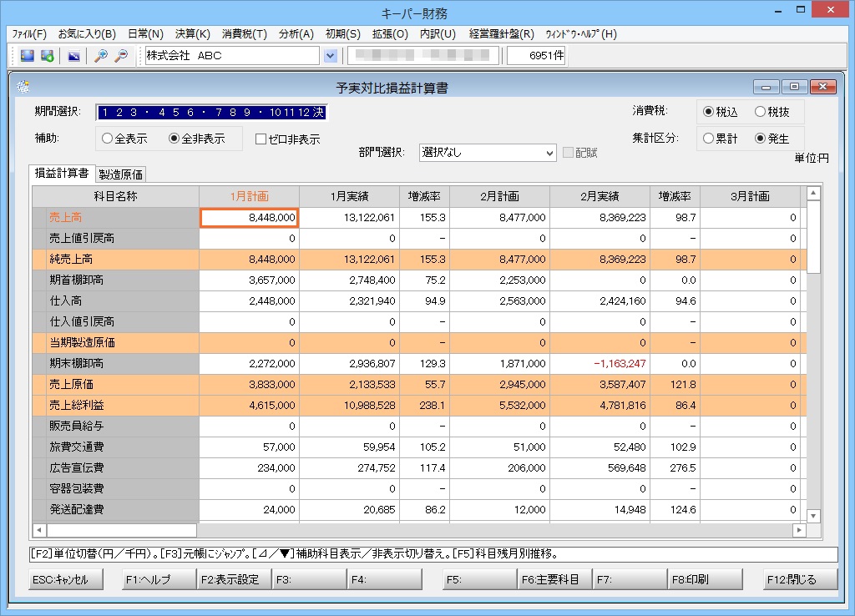The width and height of the screenshot is (855, 616).
Task: Select 決 in the 期間選択 bar
Action: (x=318, y=113)
